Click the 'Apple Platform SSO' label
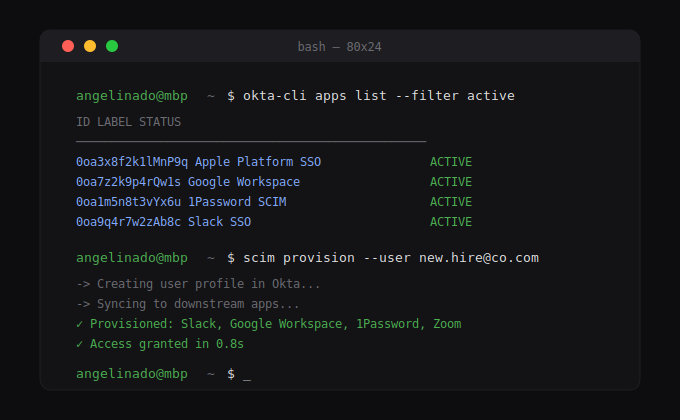 [258, 162]
